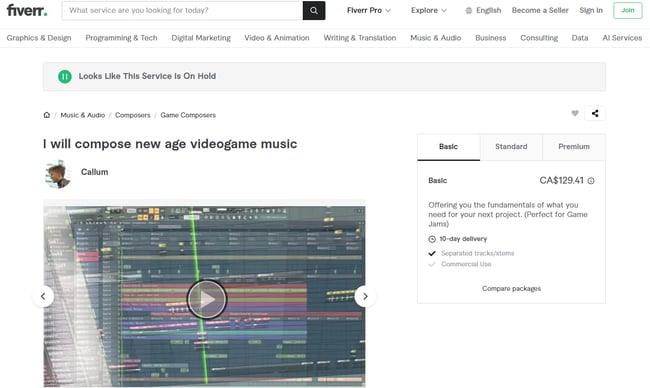Switch to the Premium package tab
The height and width of the screenshot is (388, 650).
pyautogui.click(x=574, y=147)
